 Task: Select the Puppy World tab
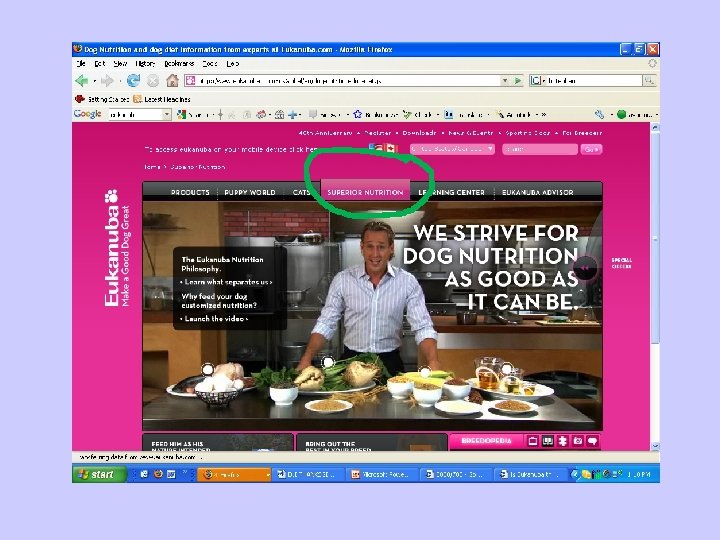coord(250,192)
